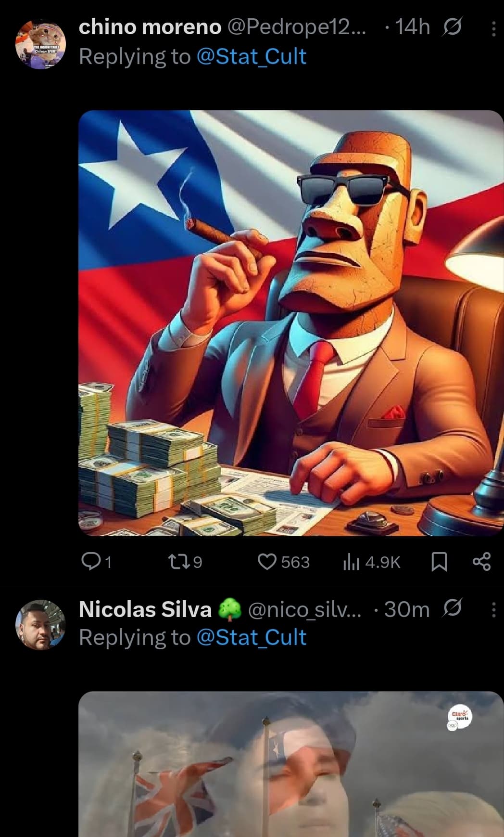Open more options menu on chino moreno's post
Viewport: 504px width, 837px height.
tap(493, 28)
